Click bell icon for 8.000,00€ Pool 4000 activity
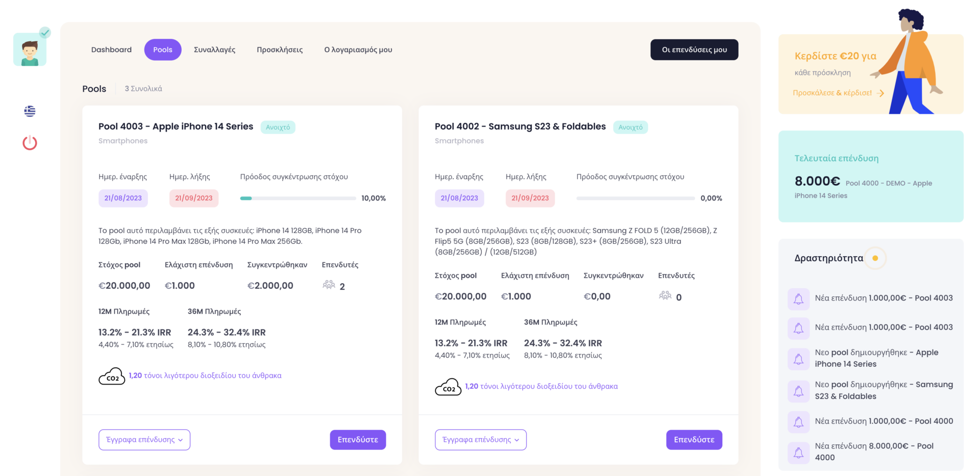980x476 pixels. tap(798, 453)
